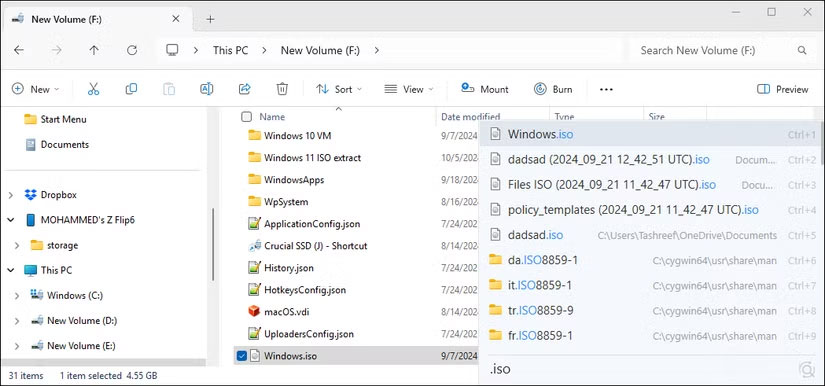Click the Mount button
The height and width of the screenshot is (386, 825).
[485, 89]
